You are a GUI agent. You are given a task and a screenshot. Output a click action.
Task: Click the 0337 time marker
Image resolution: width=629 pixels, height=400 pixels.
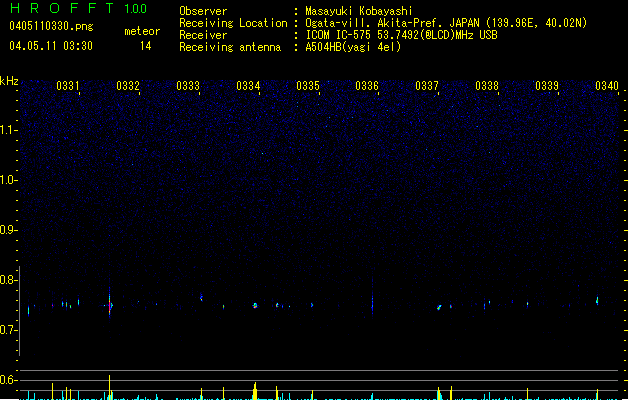427,86
